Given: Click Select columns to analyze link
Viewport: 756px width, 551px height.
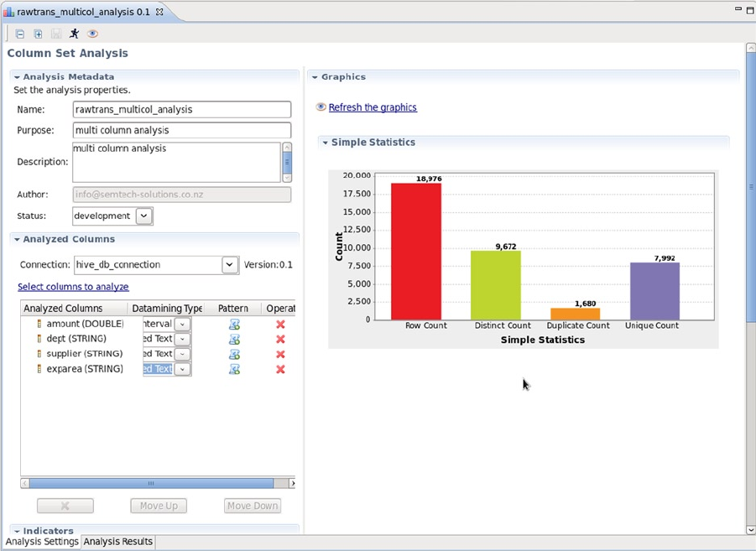Looking at the screenshot, I should [73, 287].
